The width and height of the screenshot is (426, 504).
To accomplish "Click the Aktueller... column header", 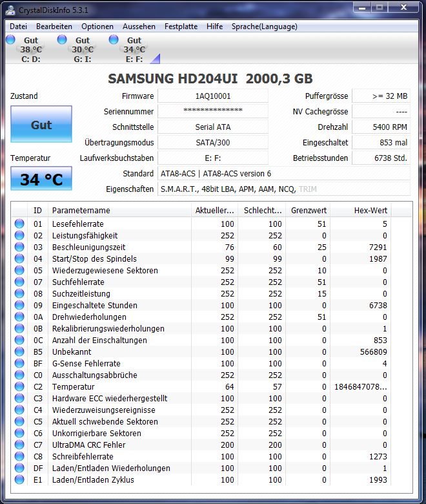I will 214,210.
